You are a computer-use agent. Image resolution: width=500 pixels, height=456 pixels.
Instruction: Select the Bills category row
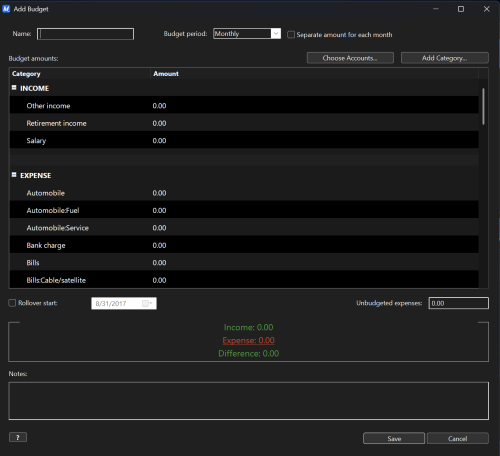point(244,263)
